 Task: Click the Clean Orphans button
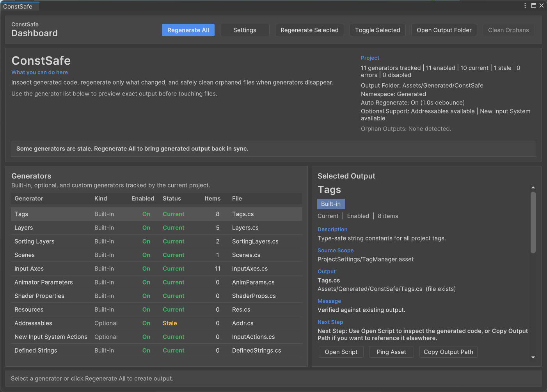point(508,30)
